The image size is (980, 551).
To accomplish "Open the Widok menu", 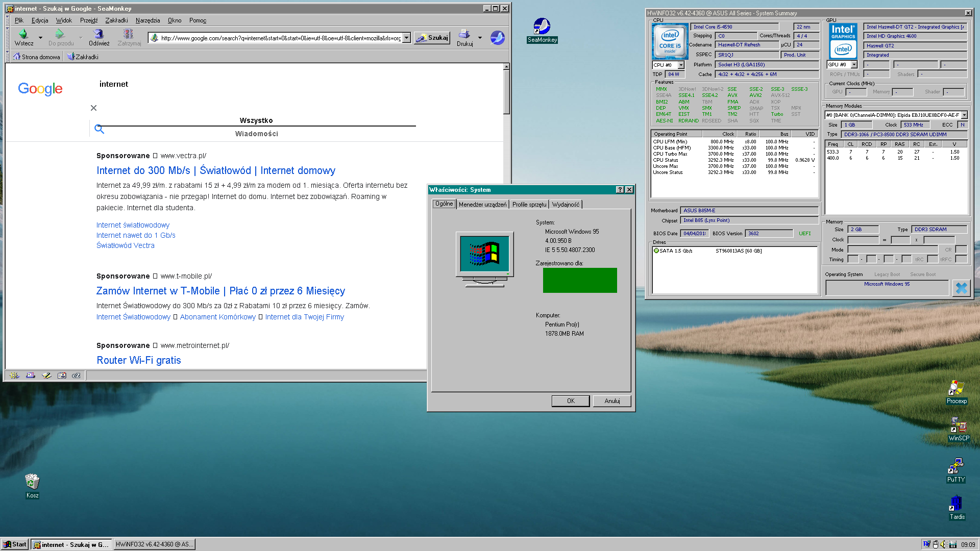I will coord(64,20).
